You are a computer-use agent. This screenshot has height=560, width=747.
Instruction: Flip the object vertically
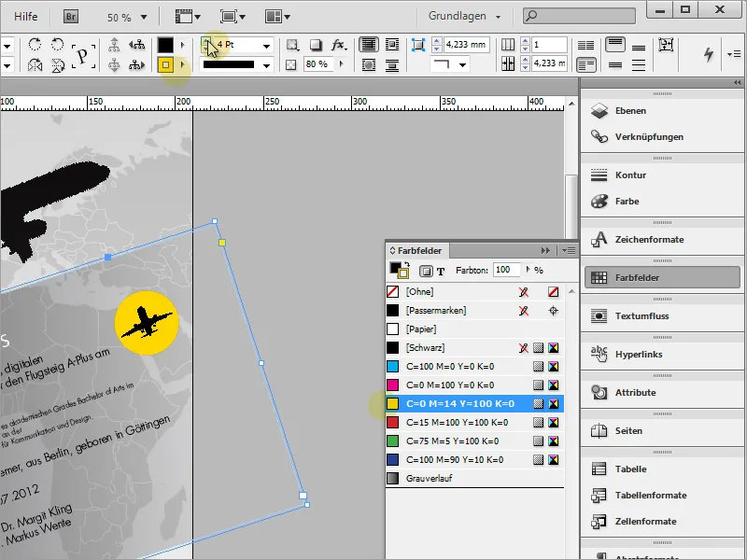57,64
